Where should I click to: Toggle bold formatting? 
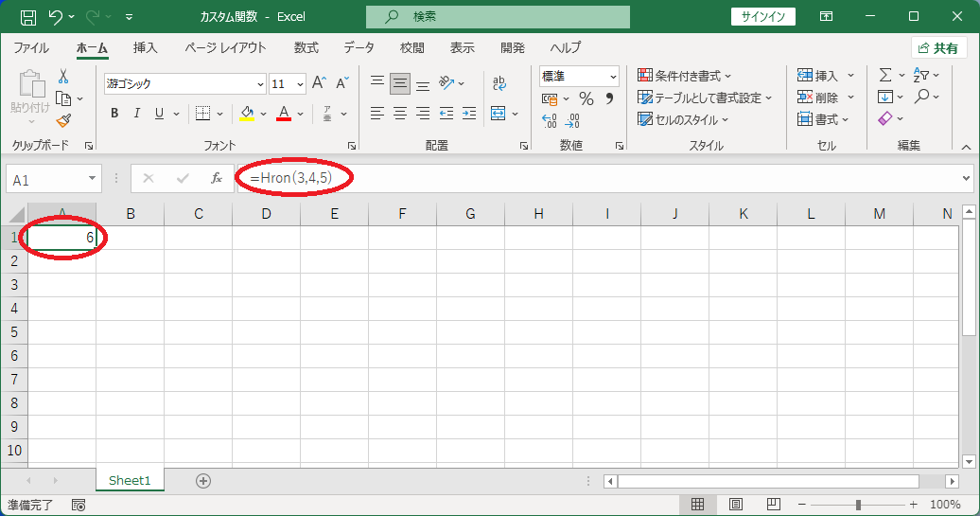114,114
